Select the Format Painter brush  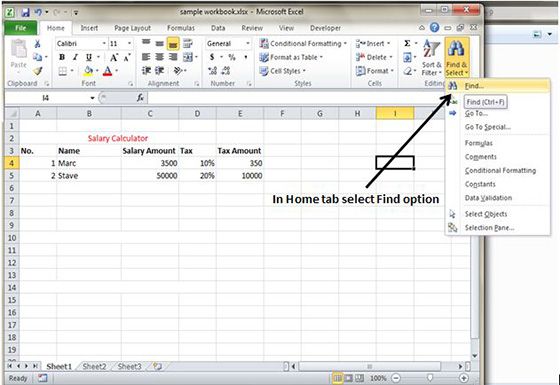(38, 71)
